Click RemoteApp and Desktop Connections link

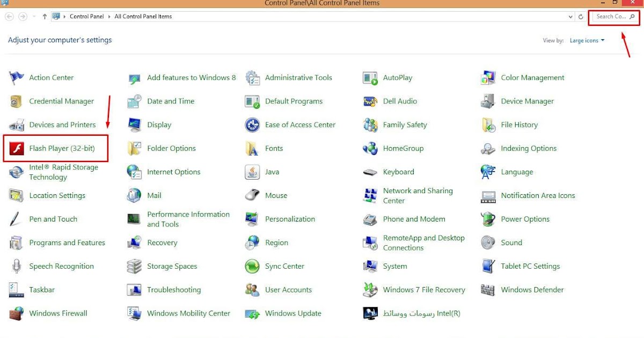click(424, 243)
